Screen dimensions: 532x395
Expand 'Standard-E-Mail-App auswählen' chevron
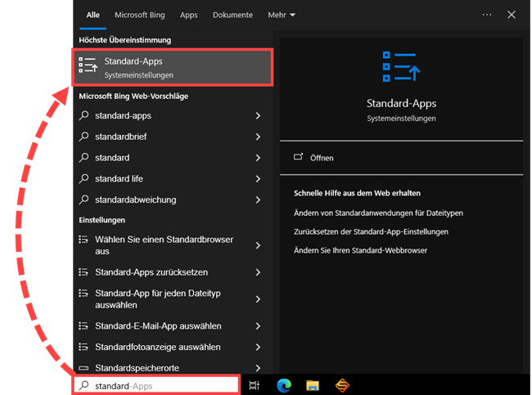coord(258,325)
